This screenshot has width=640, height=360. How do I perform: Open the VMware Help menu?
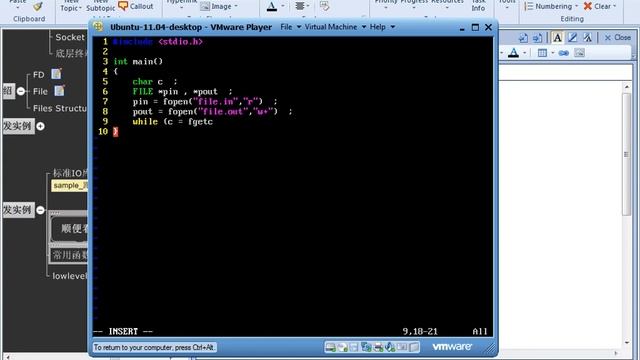(382, 27)
